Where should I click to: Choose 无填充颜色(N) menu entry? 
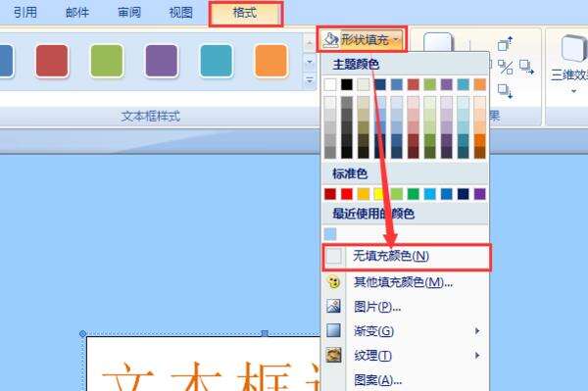point(407,257)
